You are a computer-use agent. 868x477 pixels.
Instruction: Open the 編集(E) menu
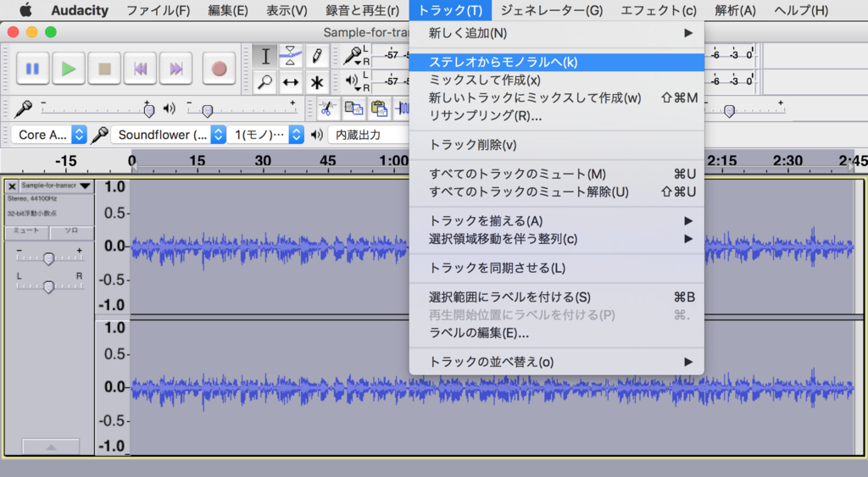(x=228, y=10)
